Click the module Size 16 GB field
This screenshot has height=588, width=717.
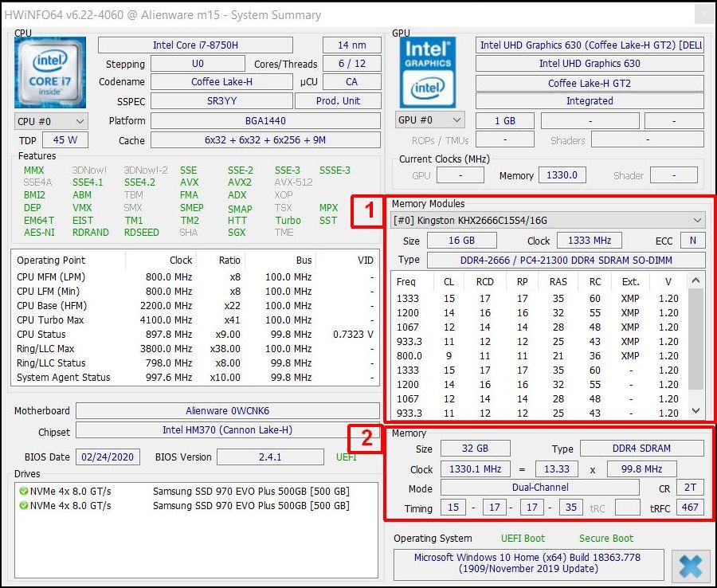461,241
